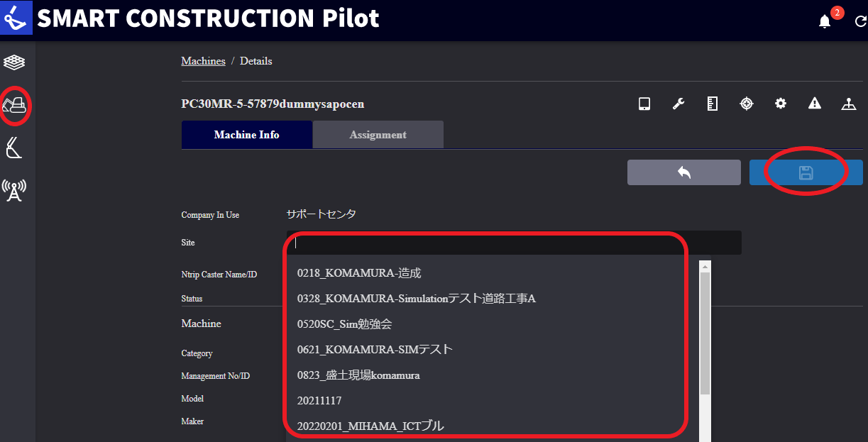Click the blue save button
Screen dimensions: 868x442
(806, 172)
